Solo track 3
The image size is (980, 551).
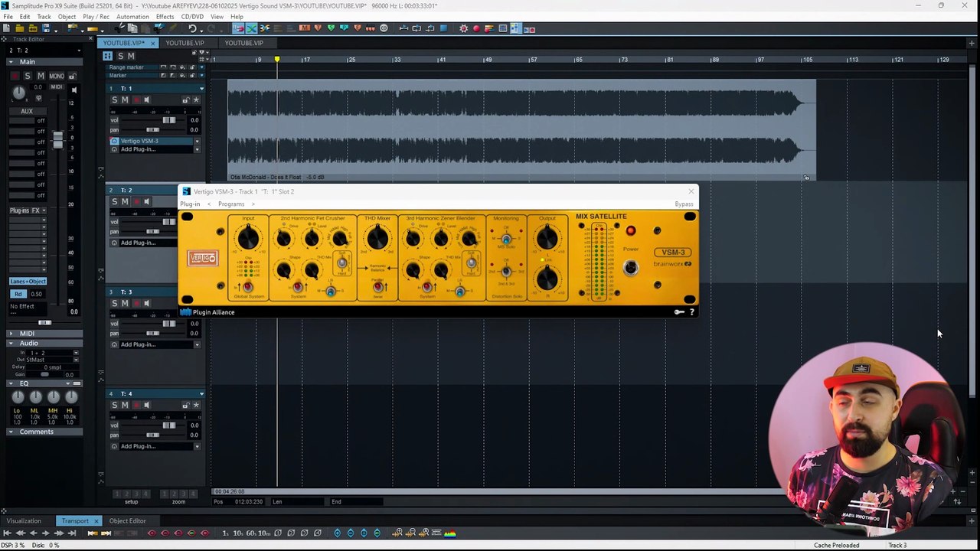115,303
